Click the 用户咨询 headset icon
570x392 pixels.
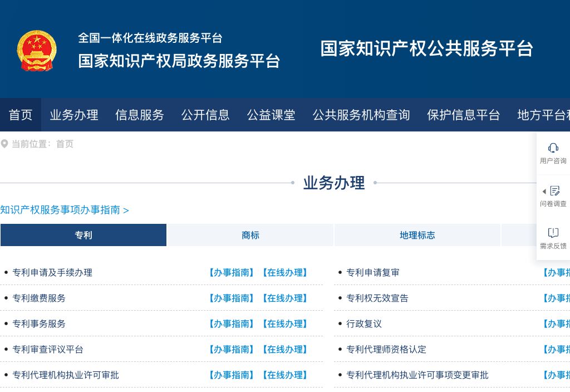[553, 148]
